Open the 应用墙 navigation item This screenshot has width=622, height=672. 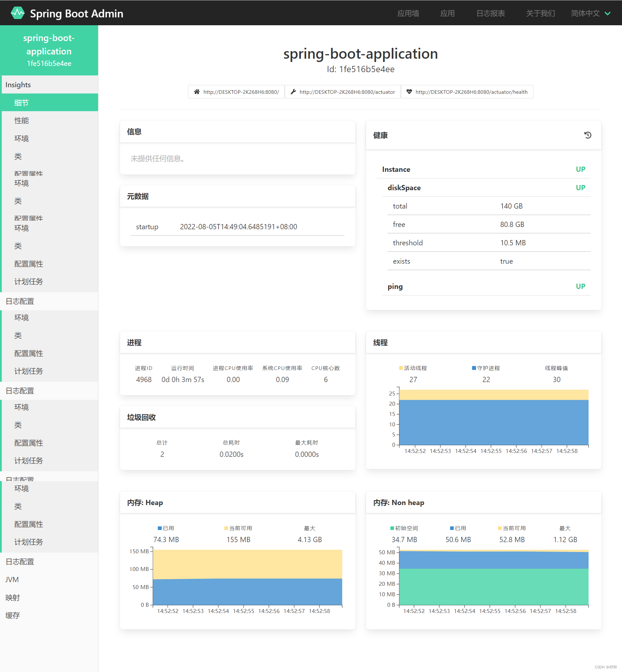tap(408, 13)
